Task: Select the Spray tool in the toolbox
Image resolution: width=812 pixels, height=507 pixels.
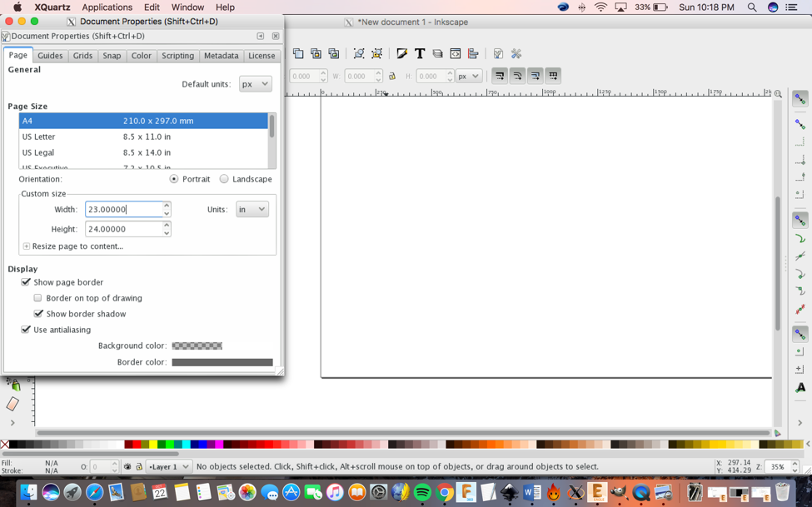Action: click(13, 385)
